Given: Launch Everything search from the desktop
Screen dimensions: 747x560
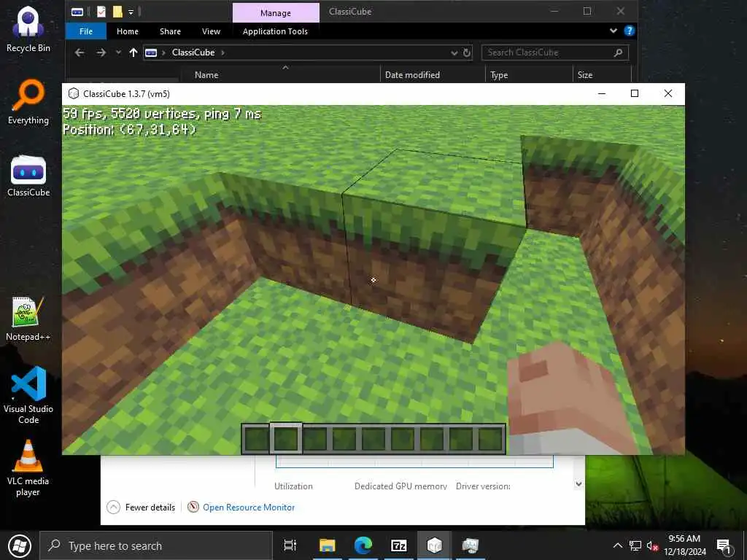Looking at the screenshot, I should click(x=28, y=102).
